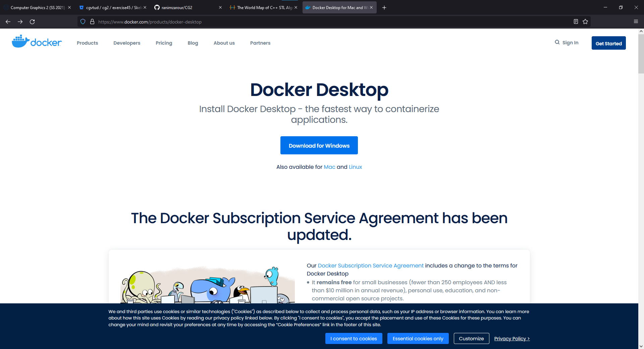Screen dimensions: 644x349
Task: Toggle reader view for the page
Action: [576, 21]
